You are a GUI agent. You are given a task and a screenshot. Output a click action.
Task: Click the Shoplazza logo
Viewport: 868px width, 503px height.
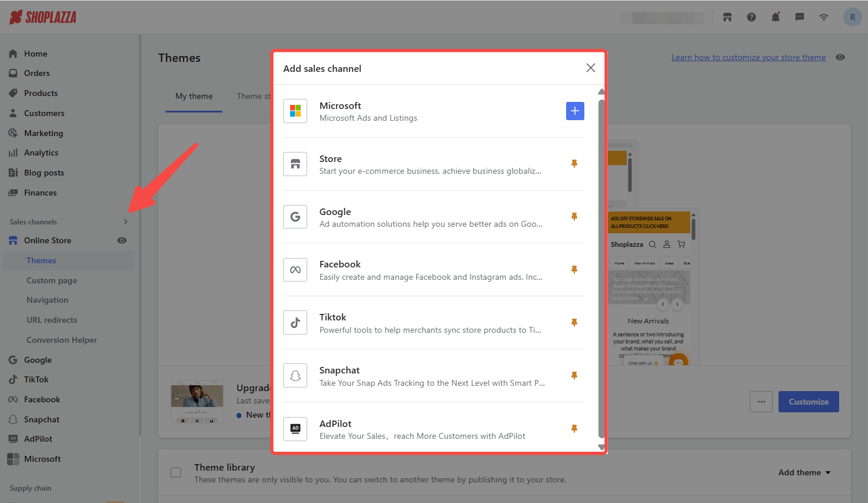pos(43,17)
